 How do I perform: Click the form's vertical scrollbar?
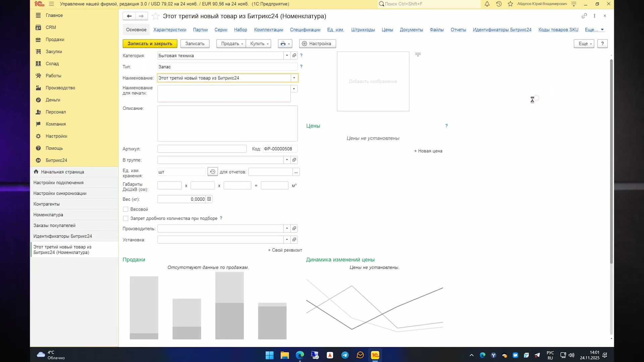coord(611,161)
